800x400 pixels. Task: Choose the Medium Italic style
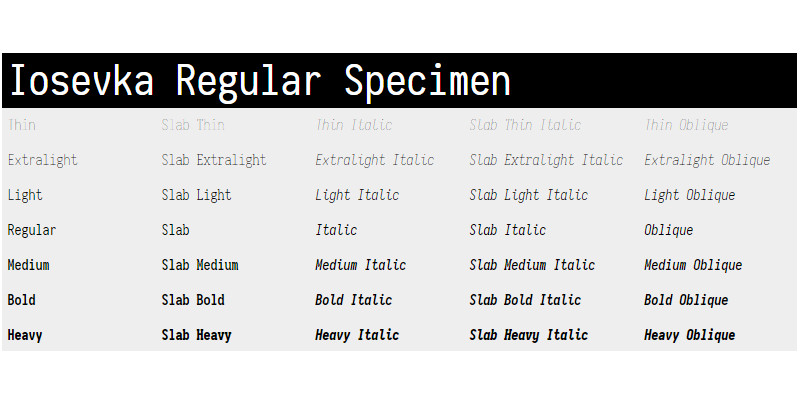pyautogui.click(x=361, y=265)
